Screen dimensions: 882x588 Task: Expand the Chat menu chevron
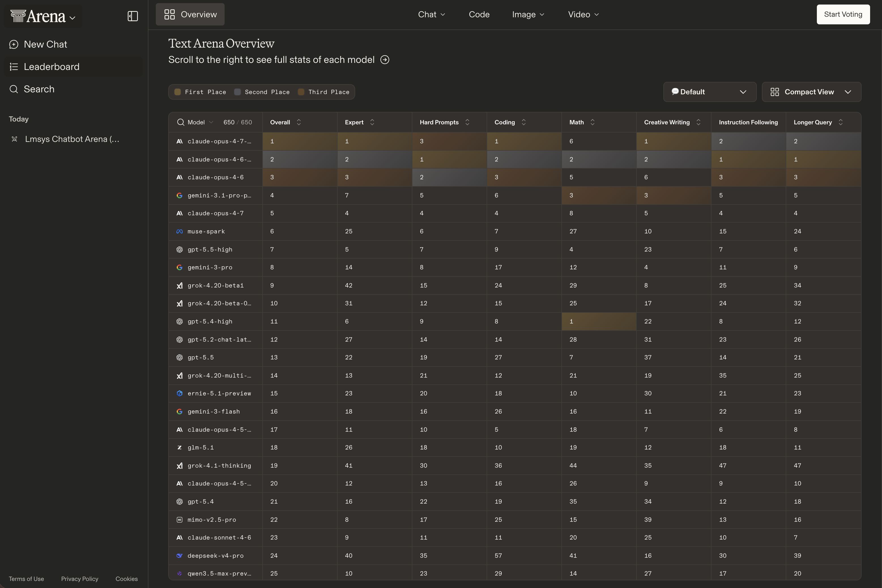(x=443, y=15)
